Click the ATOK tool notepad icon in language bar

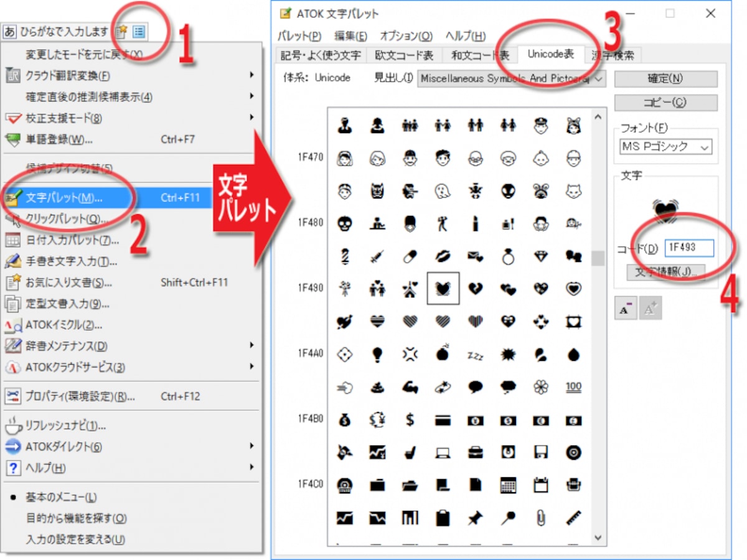coord(122,30)
